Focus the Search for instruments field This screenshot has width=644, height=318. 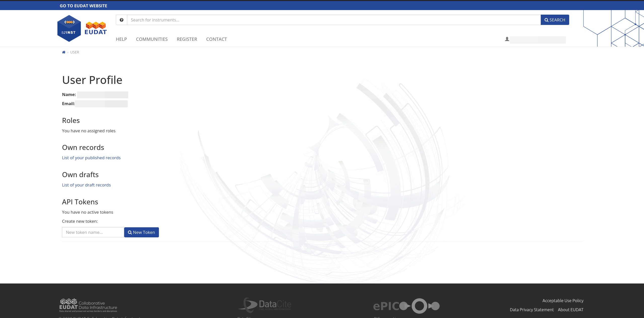coord(333,20)
